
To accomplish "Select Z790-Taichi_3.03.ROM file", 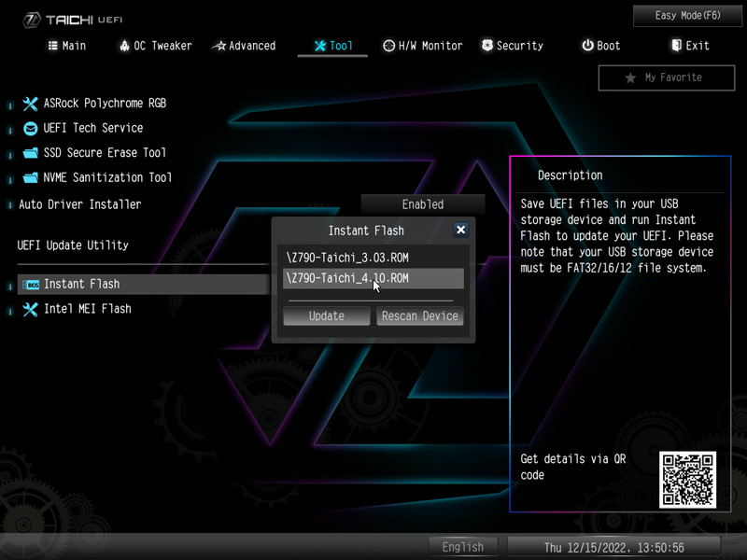I will point(373,258).
